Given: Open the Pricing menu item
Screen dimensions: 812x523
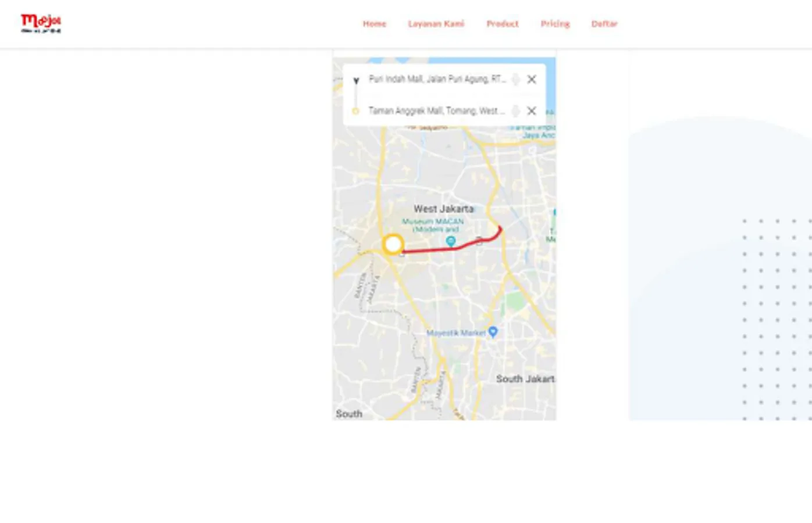Looking at the screenshot, I should pos(555,24).
